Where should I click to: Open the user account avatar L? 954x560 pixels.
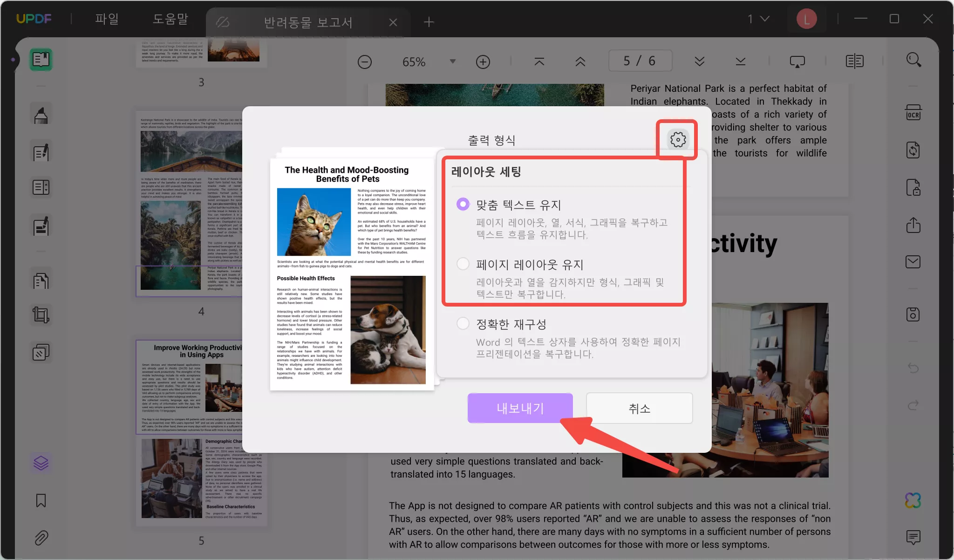pos(806,19)
